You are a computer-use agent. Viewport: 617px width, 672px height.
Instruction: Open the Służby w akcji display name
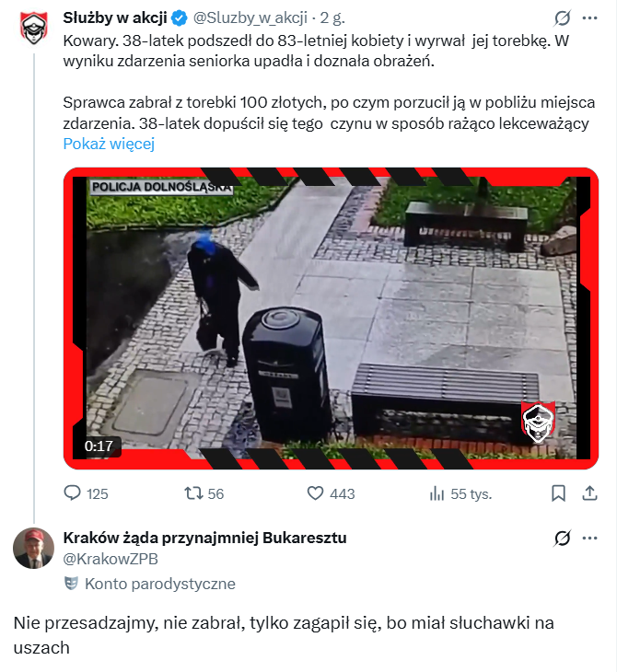coord(115,17)
